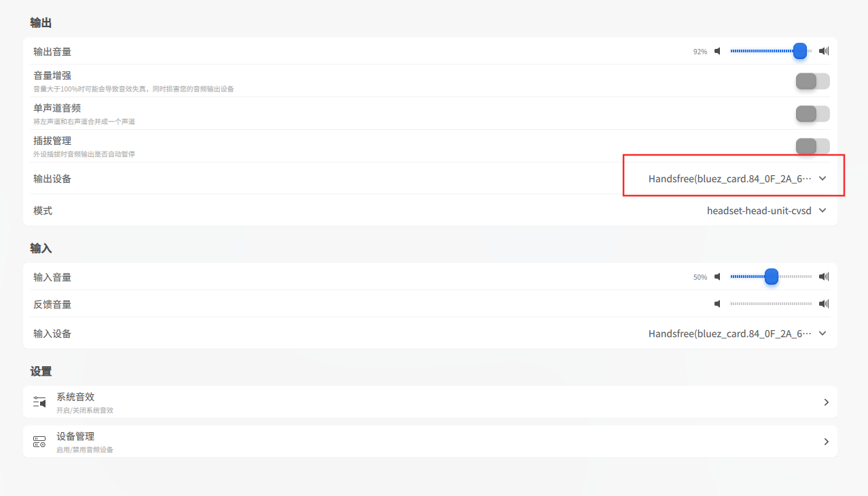Screen dimensions: 868x496
Task: Open the 输出设备 Handsfree dropdown
Action: (x=737, y=179)
